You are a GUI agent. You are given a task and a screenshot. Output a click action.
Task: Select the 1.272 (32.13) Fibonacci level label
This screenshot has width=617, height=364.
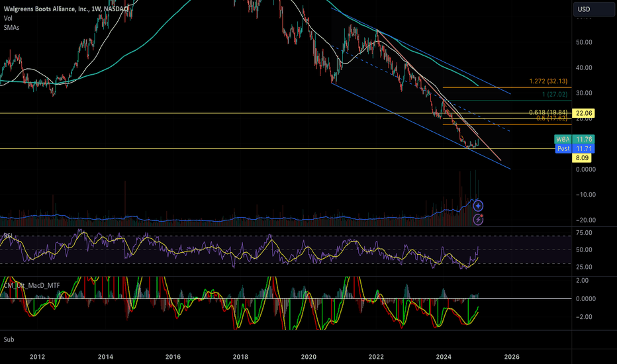click(548, 81)
